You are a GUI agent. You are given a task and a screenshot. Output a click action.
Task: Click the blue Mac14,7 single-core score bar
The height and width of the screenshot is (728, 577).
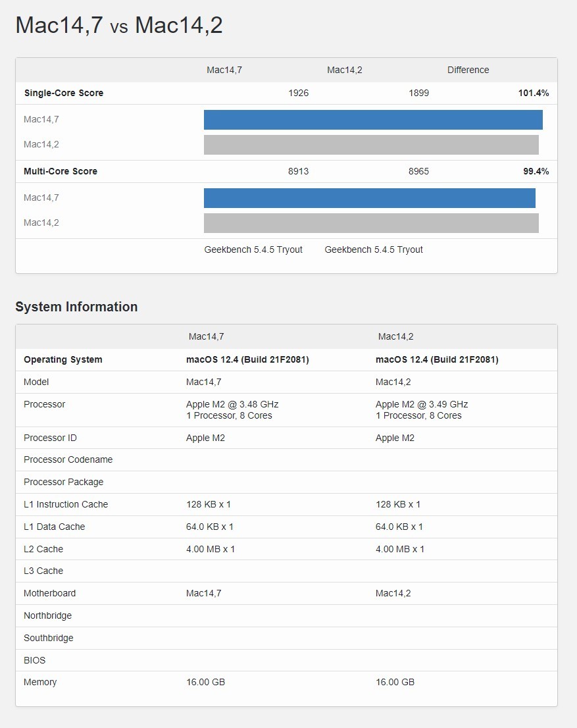click(x=373, y=120)
